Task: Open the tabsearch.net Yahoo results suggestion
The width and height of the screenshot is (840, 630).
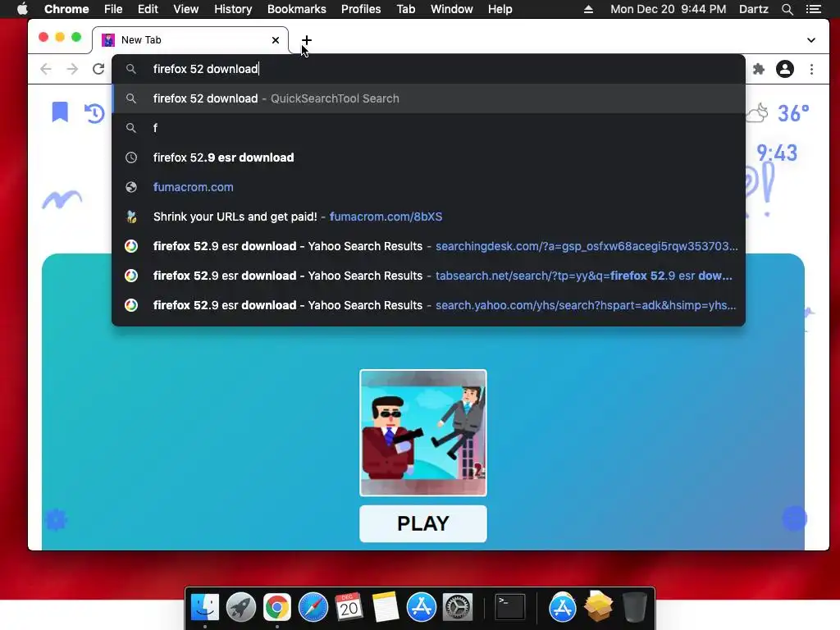Action: pyautogui.click(x=428, y=276)
